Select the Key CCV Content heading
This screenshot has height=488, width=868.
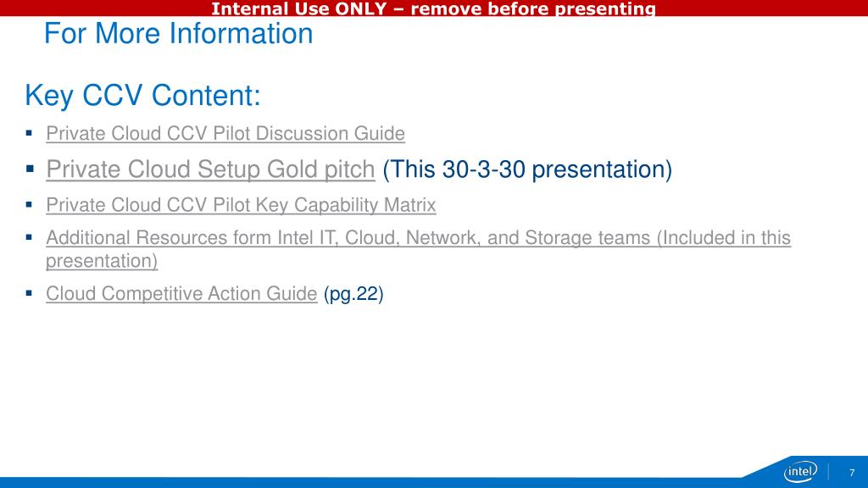tap(142, 95)
